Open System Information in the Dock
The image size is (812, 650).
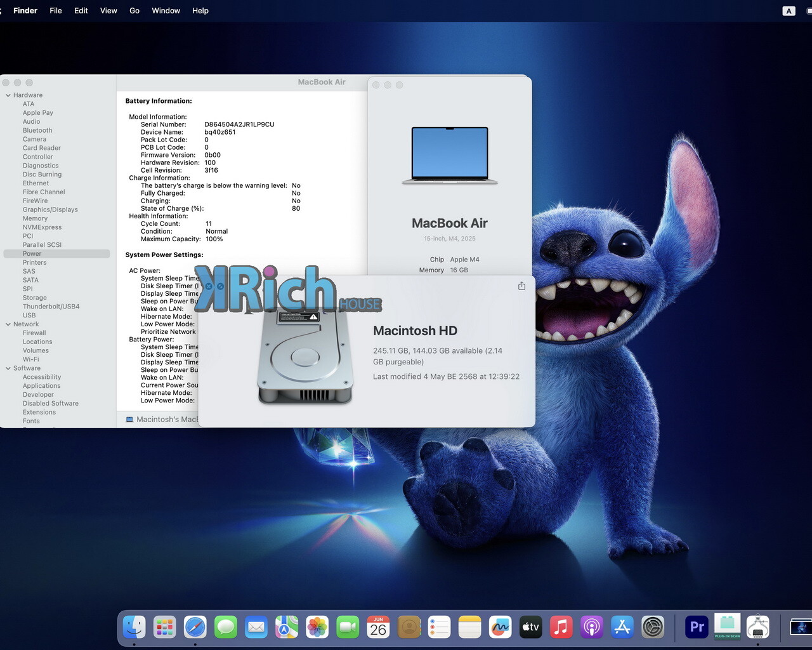pos(757,627)
